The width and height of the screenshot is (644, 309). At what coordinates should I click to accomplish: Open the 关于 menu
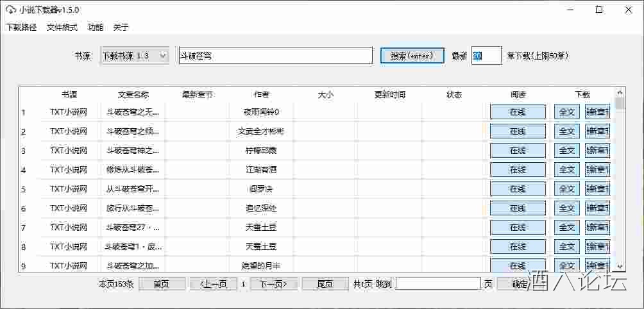pos(121,28)
